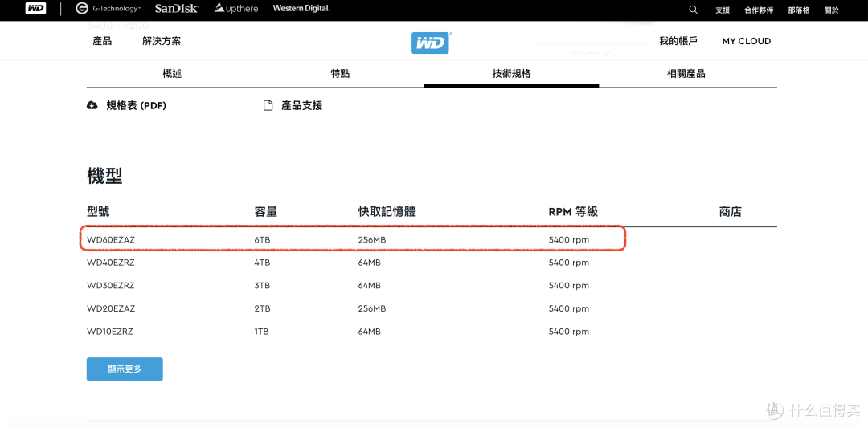Click the cloud download icon for 規格表
Screen dimensions: 868x428
coord(92,106)
